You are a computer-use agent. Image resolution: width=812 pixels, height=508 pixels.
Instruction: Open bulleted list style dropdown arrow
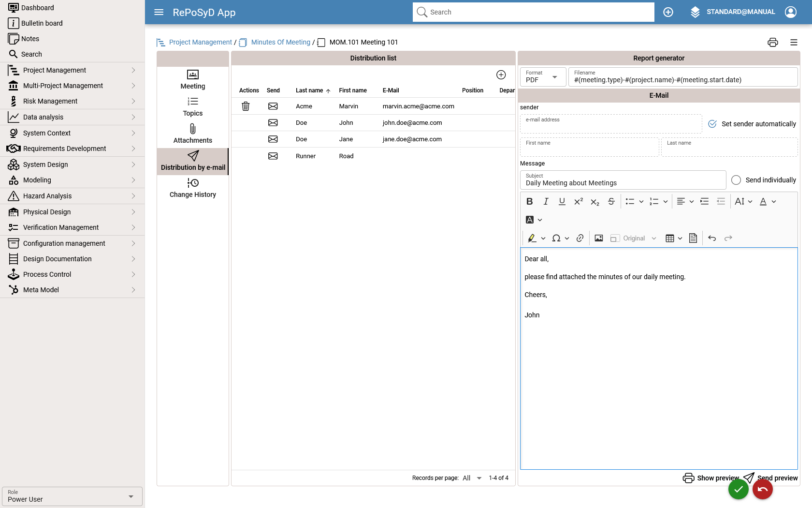[641, 201]
